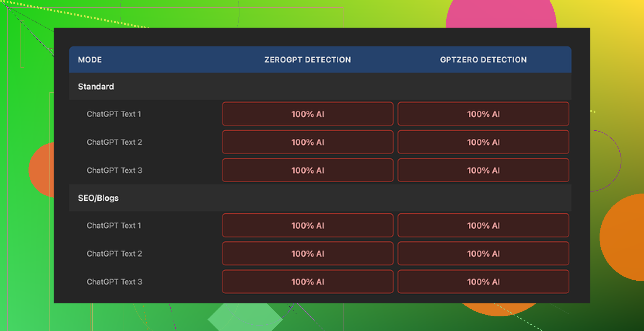Select ChatGPT Text 2 under SEO/Blogs
Image resolution: width=644 pixels, height=331 pixels.
pos(114,253)
